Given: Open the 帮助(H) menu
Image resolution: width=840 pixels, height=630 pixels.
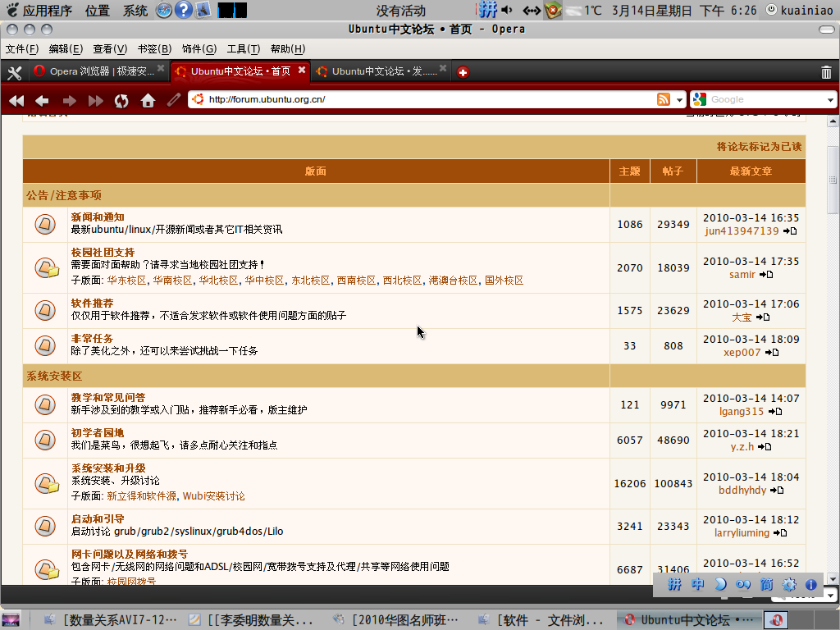Looking at the screenshot, I should pos(288,49).
